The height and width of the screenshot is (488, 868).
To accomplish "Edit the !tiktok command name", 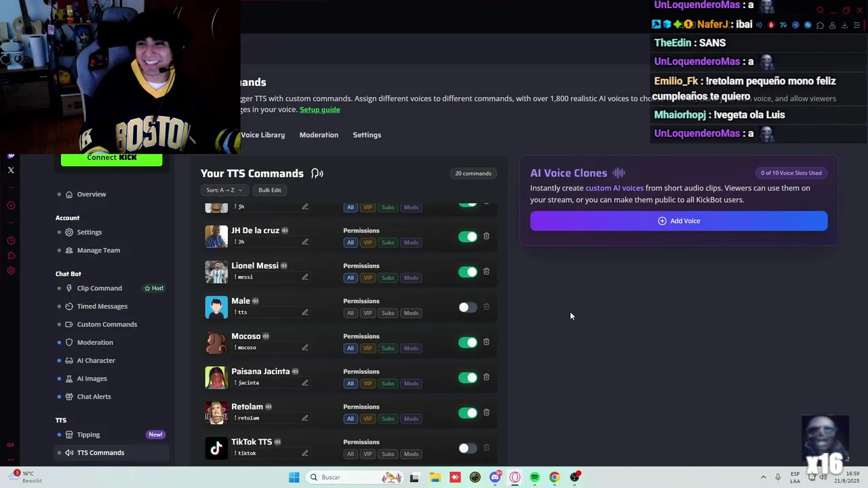I will (305, 453).
